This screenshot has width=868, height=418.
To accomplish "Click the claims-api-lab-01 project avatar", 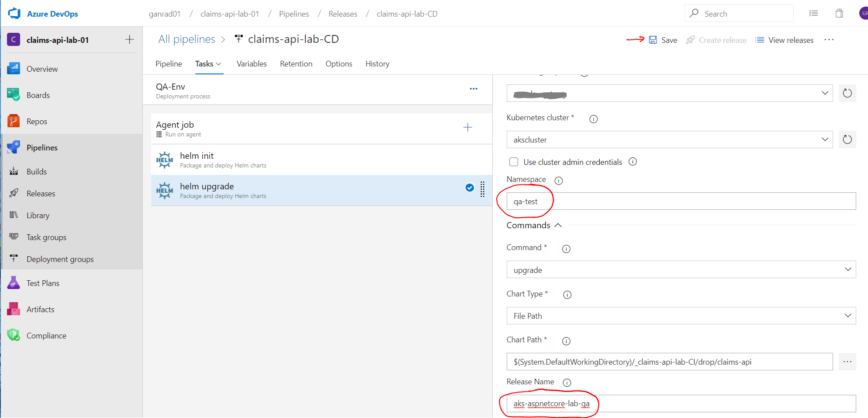I will coord(14,40).
